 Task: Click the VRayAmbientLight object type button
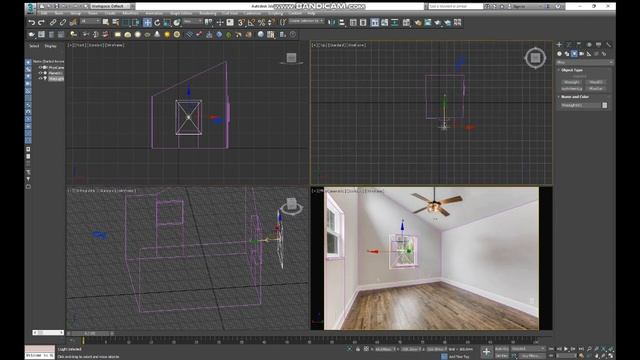click(571, 89)
